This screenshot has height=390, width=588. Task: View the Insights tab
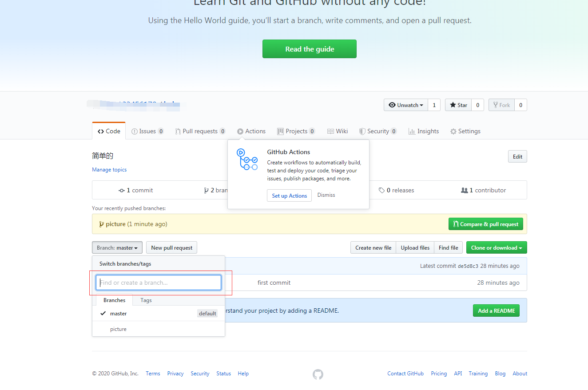click(x=424, y=131)
